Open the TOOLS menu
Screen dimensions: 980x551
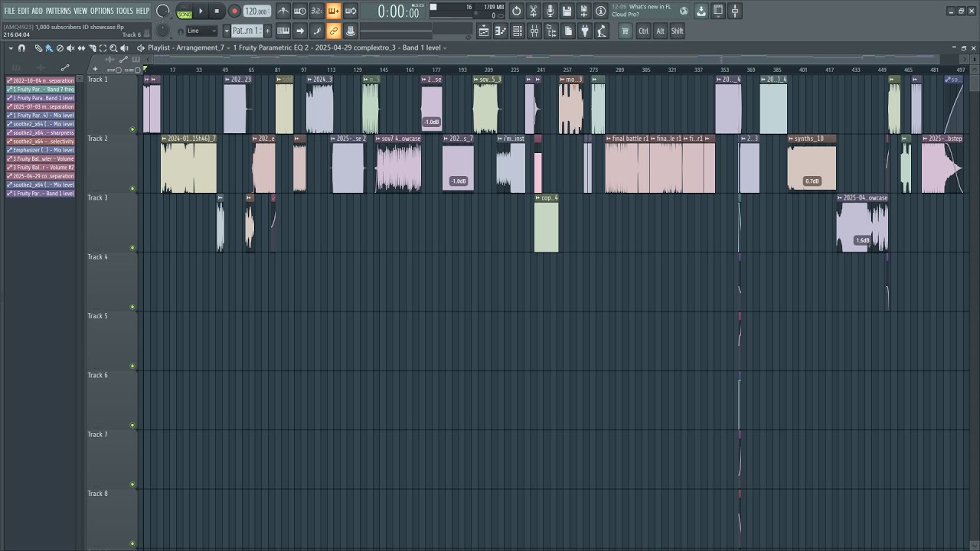124,11
